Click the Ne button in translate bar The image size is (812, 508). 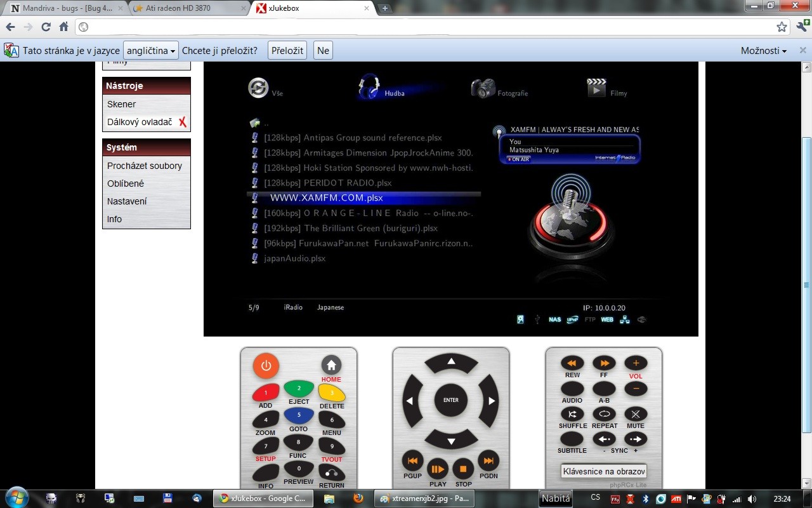coord(323,51)
